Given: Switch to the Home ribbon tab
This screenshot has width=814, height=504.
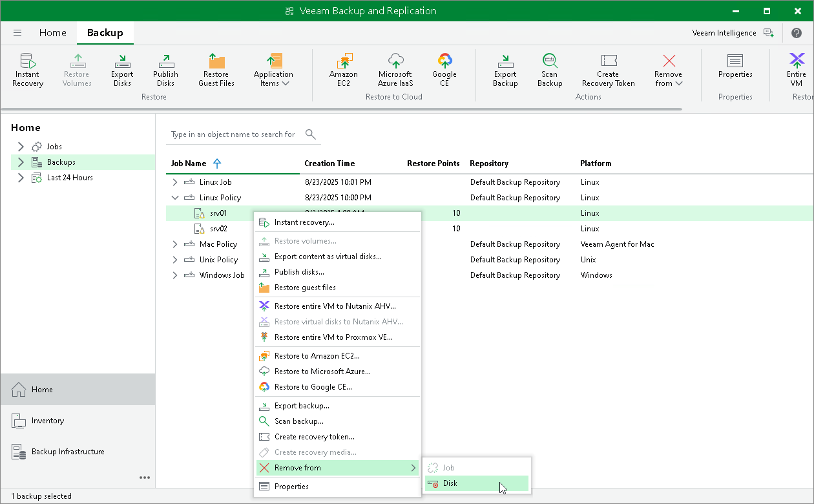Looking at the screenshot, I should tap(52, 33).
